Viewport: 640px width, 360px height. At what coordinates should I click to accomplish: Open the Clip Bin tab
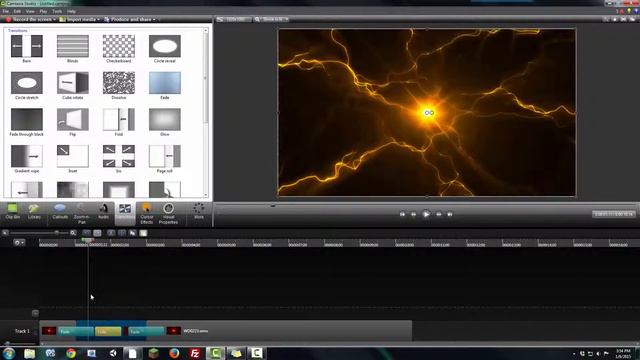coord(13,212)
